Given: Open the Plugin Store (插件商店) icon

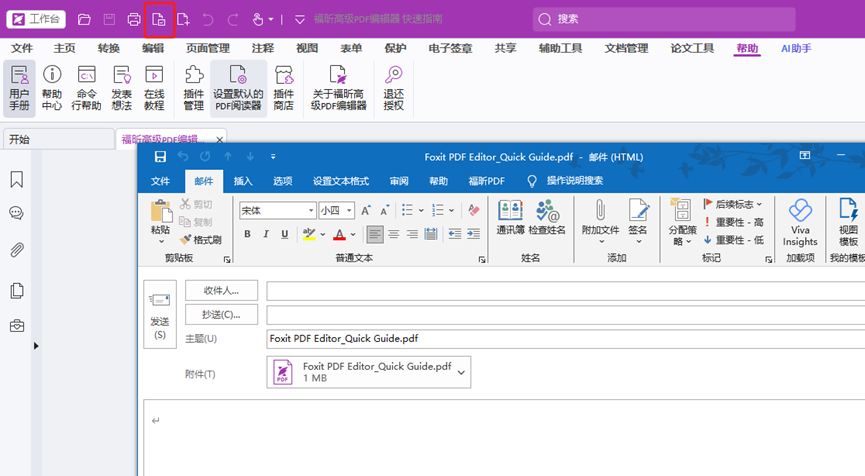Looking at the screenshot, I should tap(284, 88).
